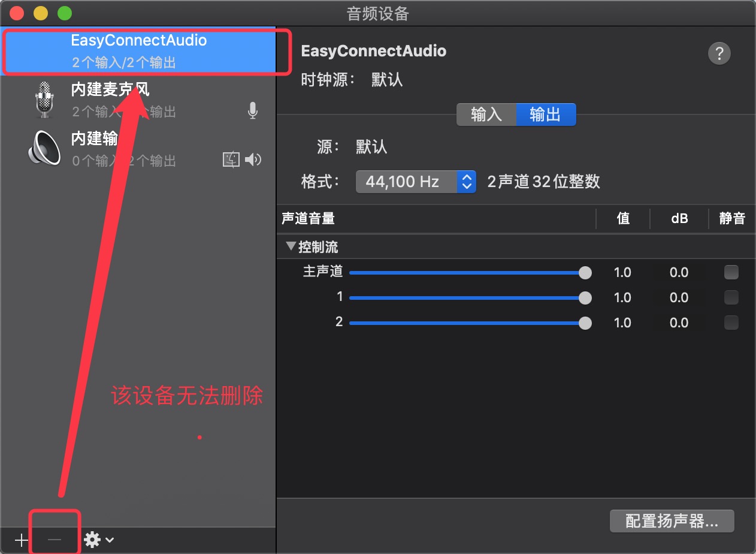The width and height of the screenshot is (756, 554).
Task: Click the 静音 column header
Action: coord(731,219)
